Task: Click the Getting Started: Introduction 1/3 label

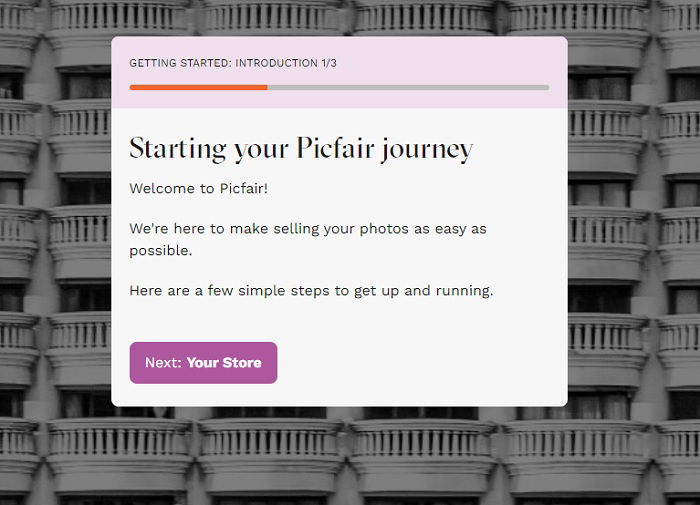Action: [x=233, y=63]
